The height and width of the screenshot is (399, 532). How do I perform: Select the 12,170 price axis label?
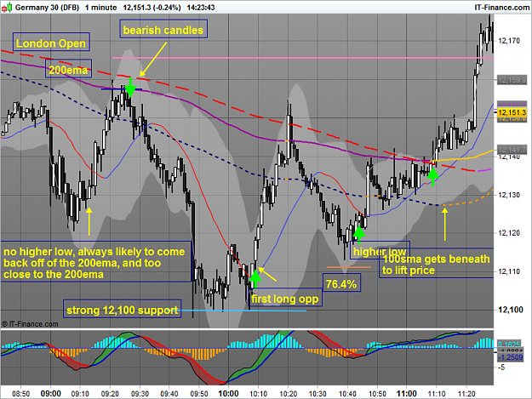tap(509, 41)
